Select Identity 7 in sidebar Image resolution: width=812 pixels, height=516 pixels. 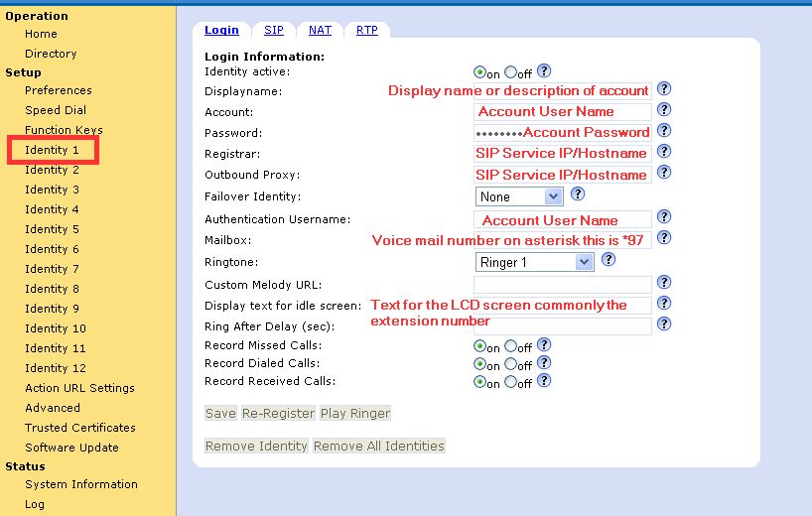coord(52,269)
